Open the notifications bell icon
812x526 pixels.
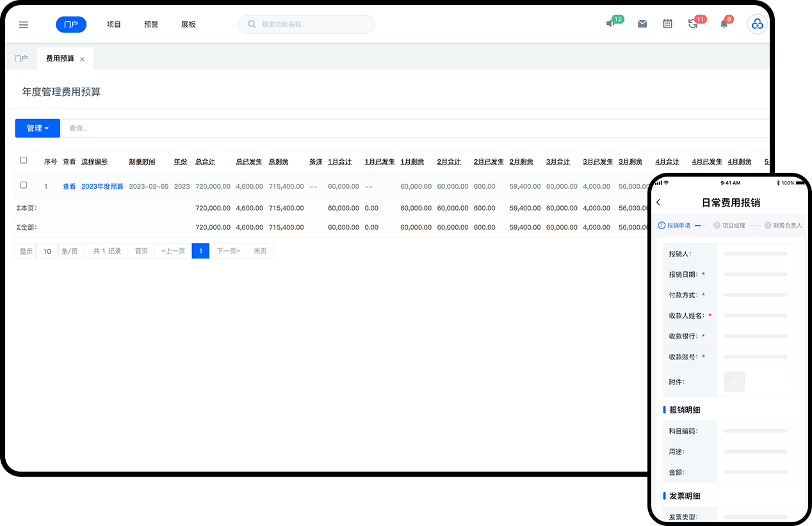pyautogui.click(x=724, y=24)
